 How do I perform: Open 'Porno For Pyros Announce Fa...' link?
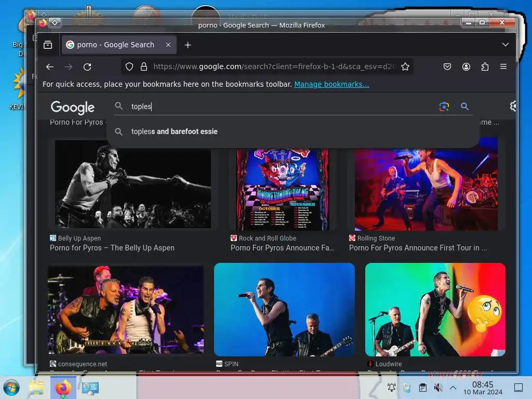pos(282,248)
